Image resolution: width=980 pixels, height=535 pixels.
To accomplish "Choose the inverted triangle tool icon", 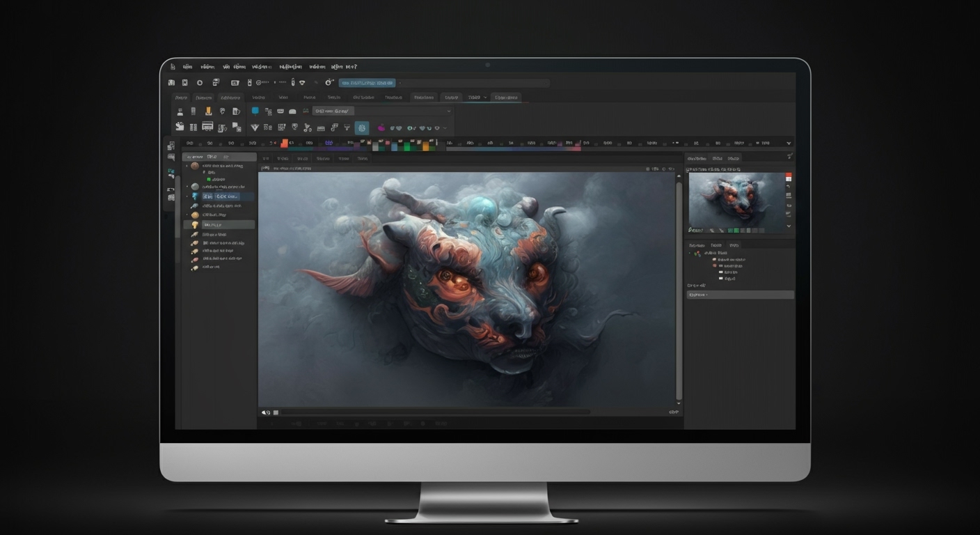I will coord(254,127).
